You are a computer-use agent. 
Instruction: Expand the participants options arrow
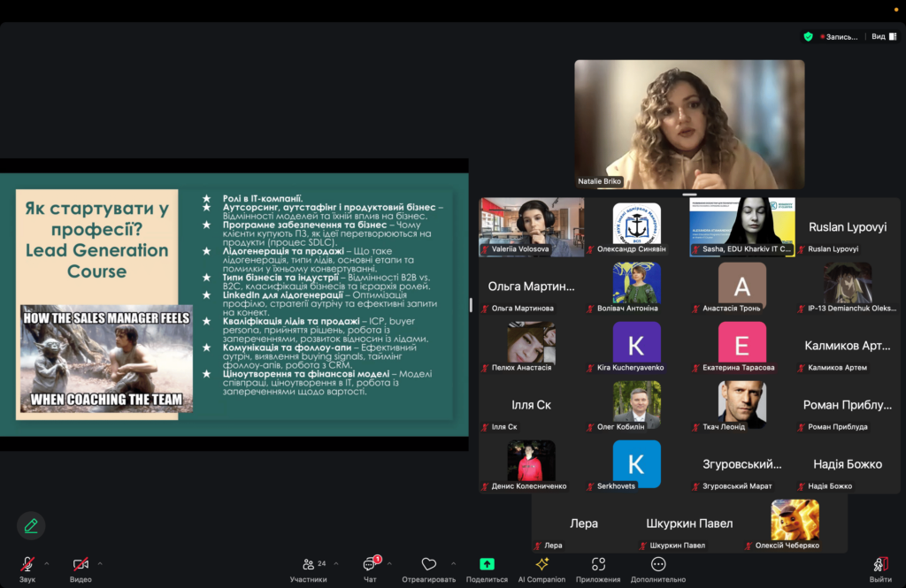click(x=336, y=564)
